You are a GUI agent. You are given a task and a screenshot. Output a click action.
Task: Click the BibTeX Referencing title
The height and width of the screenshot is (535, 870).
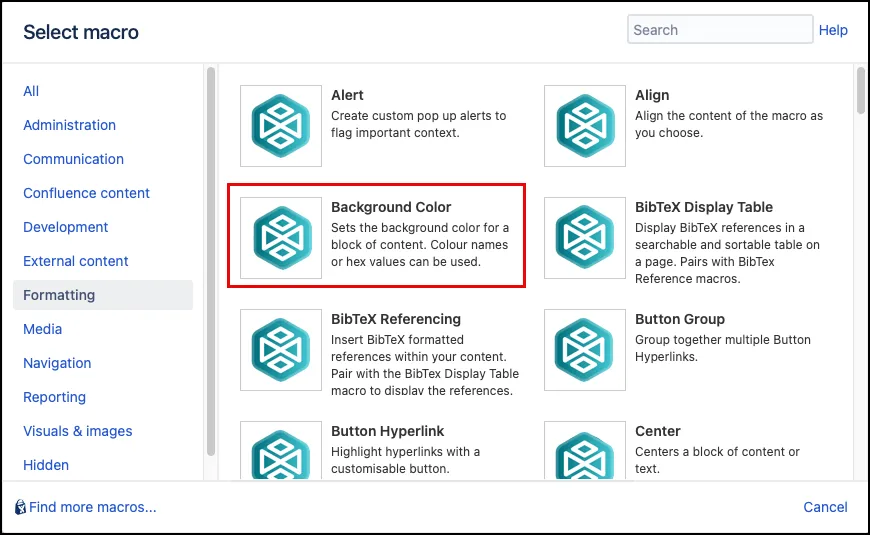click(x=396, y=319)
